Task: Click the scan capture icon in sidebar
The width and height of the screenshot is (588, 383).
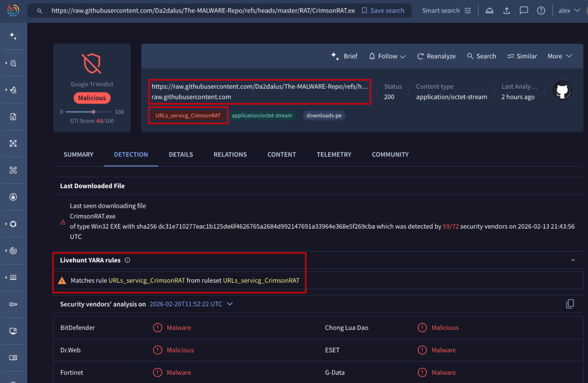Action: coord(13,170)
